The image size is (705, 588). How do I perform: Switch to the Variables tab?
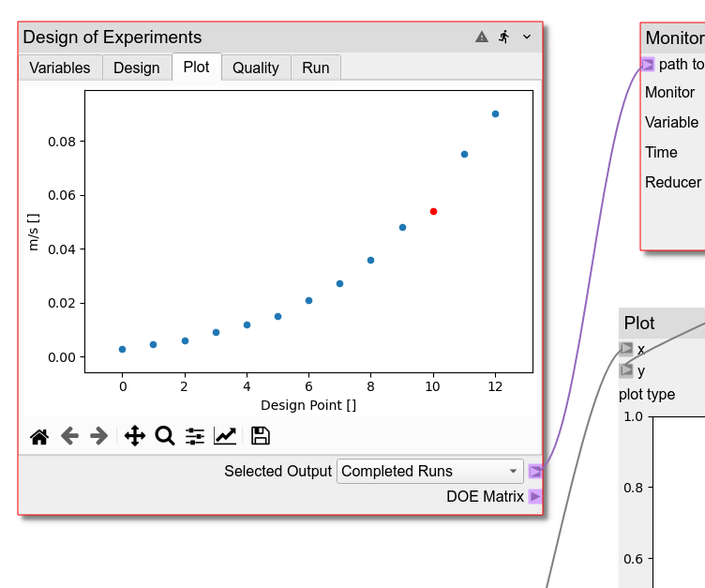[x=60, y=68]
